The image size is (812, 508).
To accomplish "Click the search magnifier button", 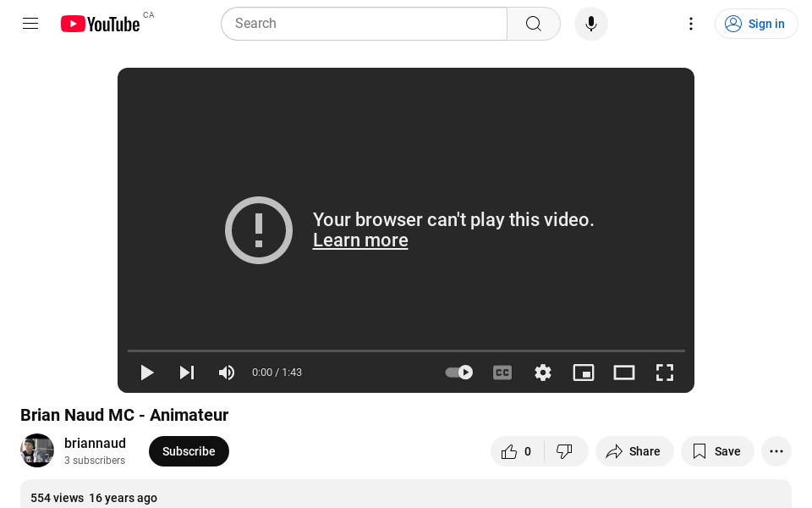I will (533, 24).
